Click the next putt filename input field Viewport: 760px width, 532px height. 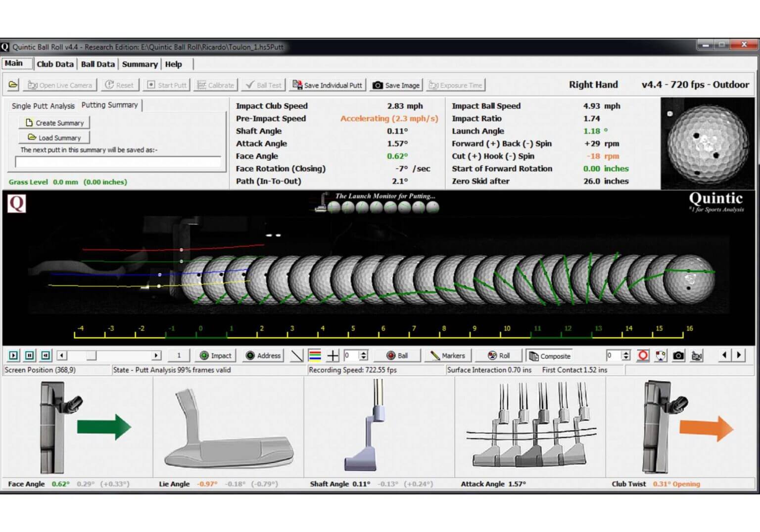click(118, 162)
